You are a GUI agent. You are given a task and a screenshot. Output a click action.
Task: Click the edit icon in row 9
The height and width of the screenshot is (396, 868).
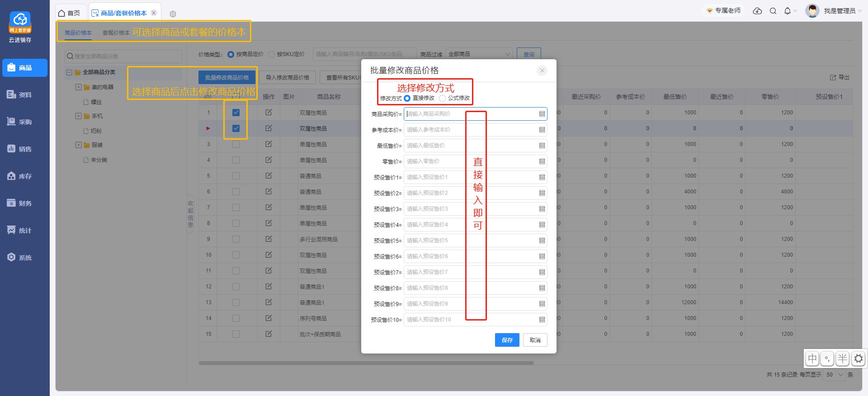coord(269,239)
